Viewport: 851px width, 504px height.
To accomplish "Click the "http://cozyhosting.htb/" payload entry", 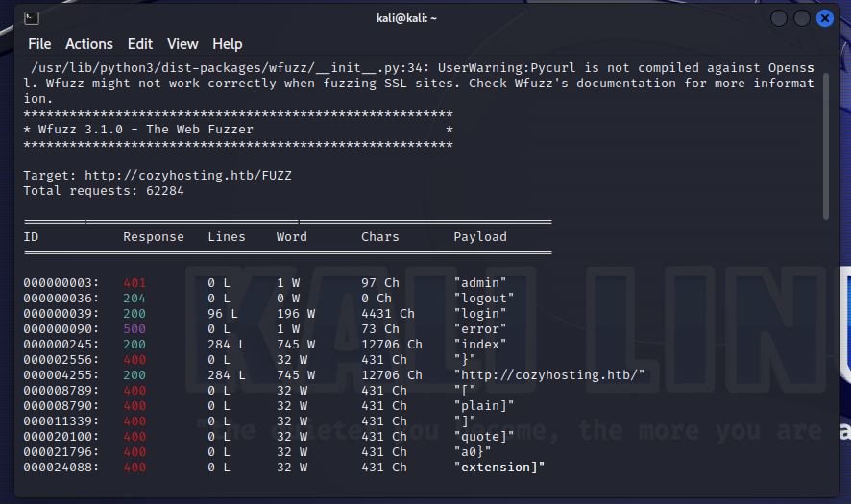I will click(550, 374).
